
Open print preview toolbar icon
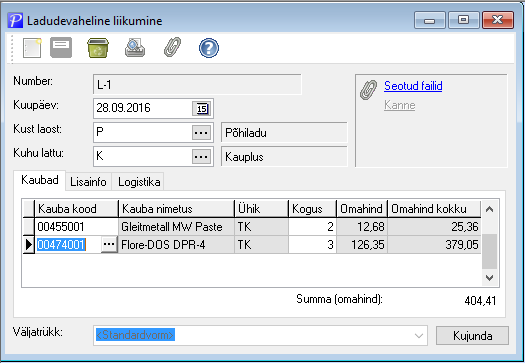(135, 48)
